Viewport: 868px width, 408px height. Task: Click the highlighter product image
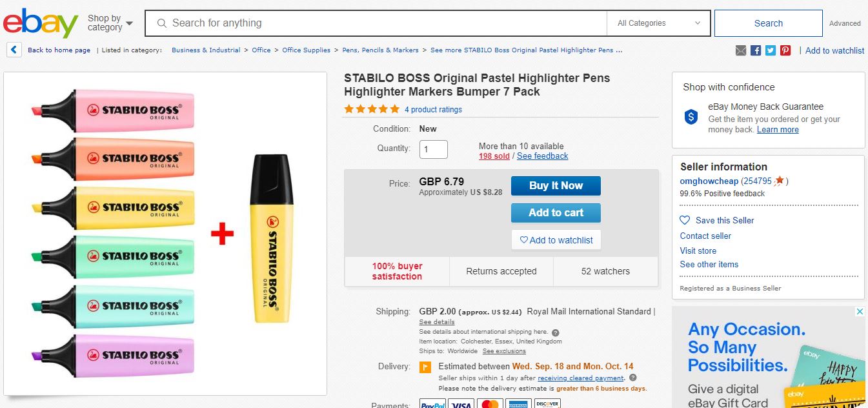coord(165,233)
